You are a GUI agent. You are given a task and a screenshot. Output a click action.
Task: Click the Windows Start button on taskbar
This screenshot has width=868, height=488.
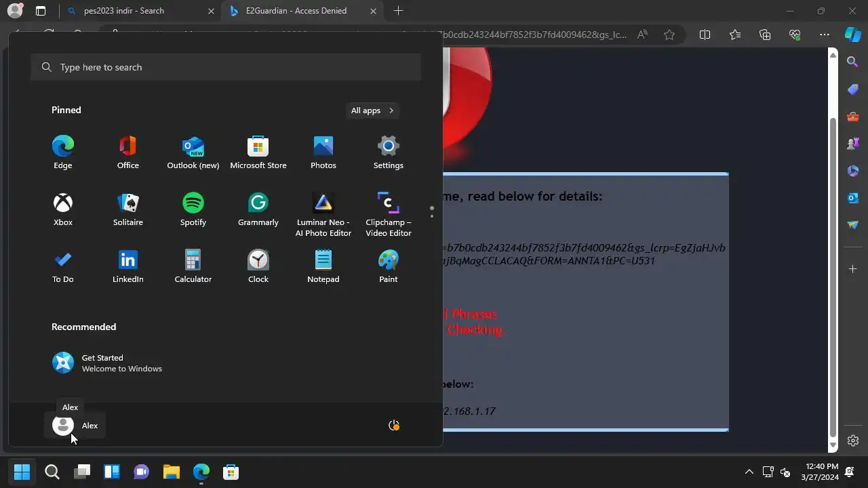click(22, 472)
